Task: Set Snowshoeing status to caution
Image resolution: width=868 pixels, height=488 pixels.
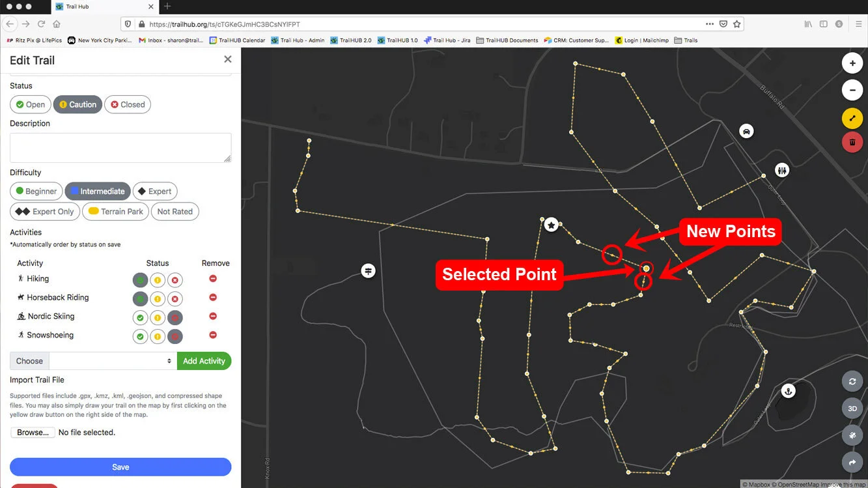Action: coord(158,337)
